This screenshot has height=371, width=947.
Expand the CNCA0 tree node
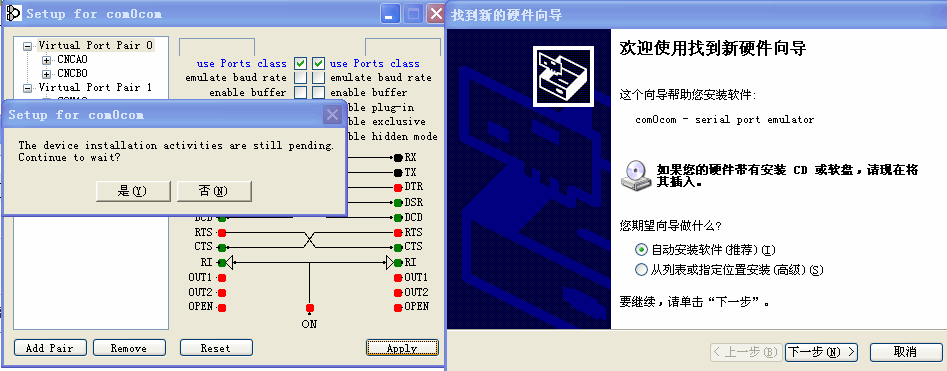[47, 60]
